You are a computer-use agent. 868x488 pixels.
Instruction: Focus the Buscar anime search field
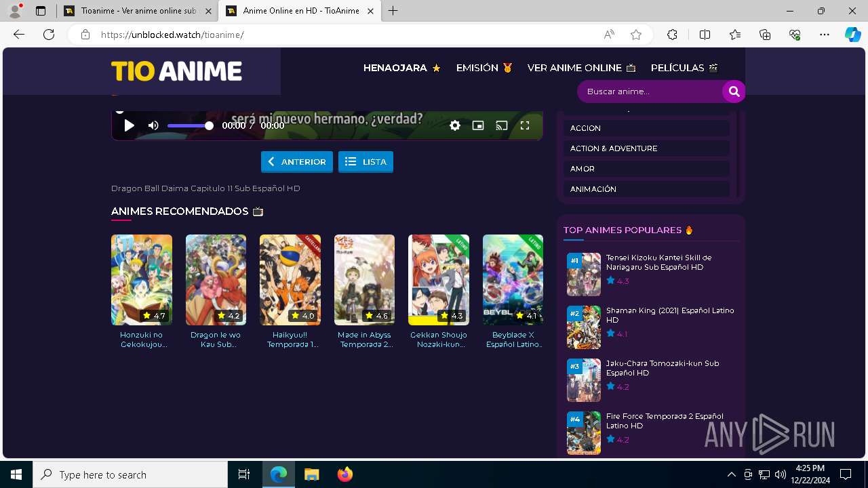[651, 91]
